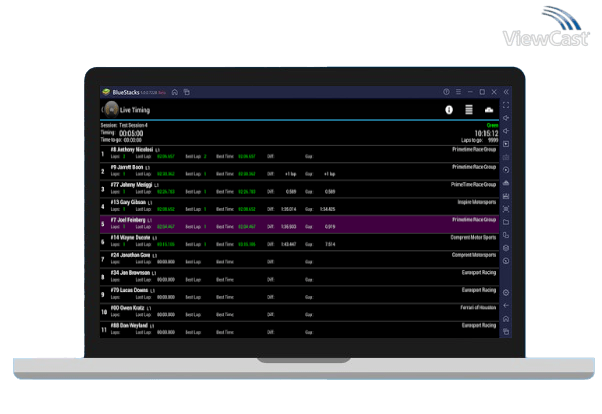Toggle BlueStacks fullscreen mode

506,105
